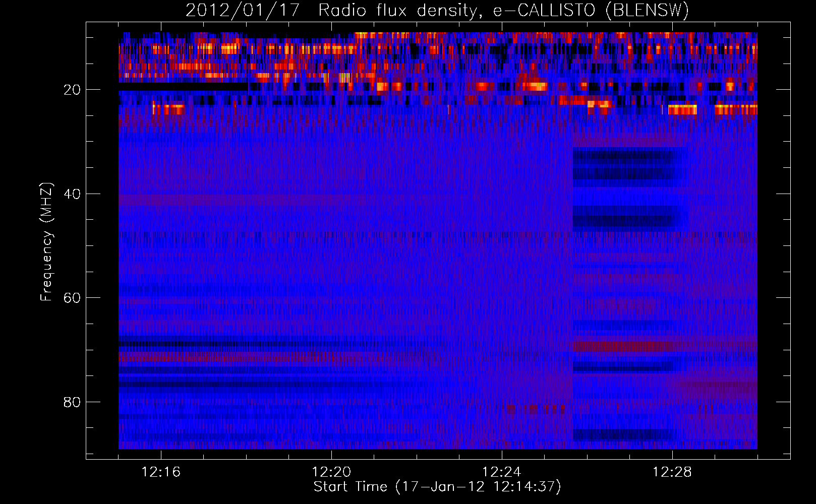The width and height of the screenshot is (816, 504).
Task: Click the 12:16 time tick label
Action: (x=161, y=472)
